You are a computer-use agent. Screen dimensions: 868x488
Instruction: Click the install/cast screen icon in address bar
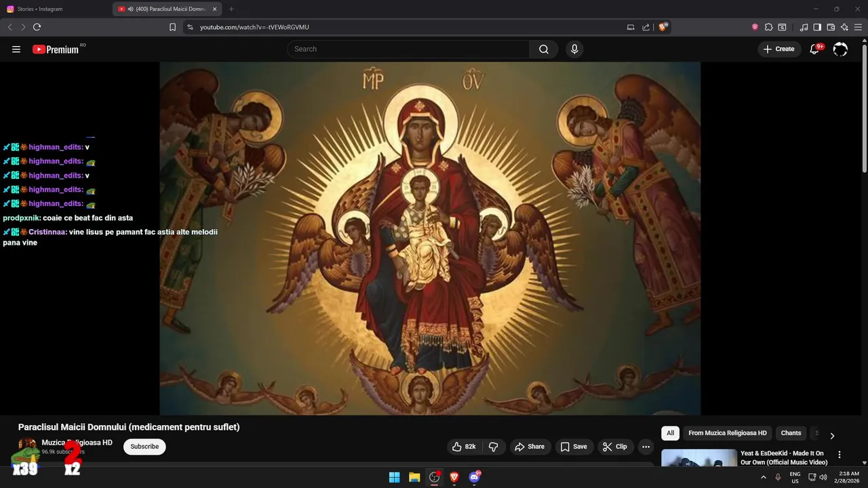click(x=631, y=27)
